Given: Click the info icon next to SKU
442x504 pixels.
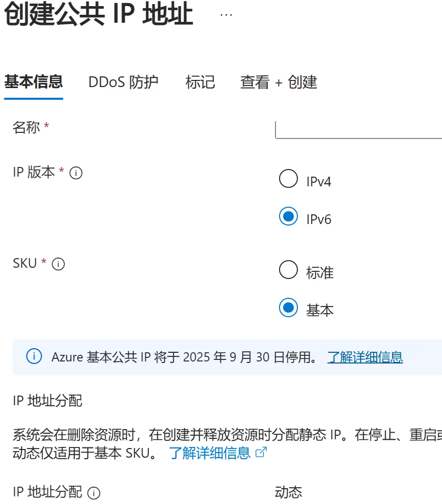Looking at the screenshot, I should pos(59,264).
